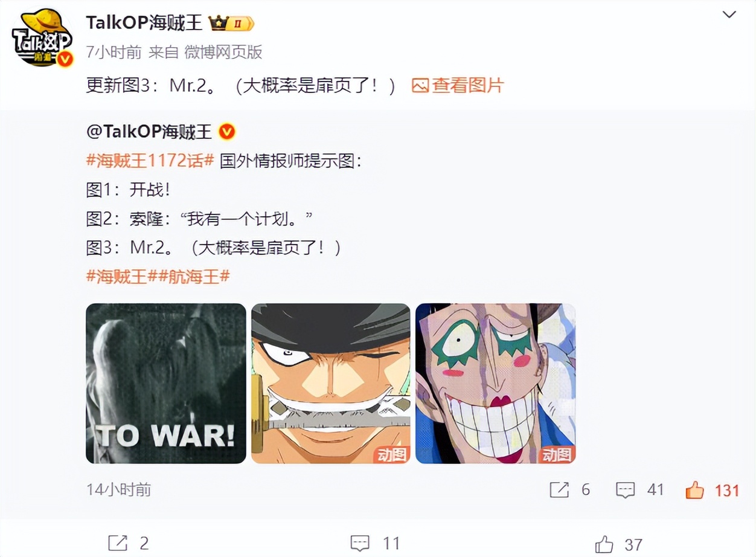Open the TO WAR! image thumbnail
Screen dimensions: 756x557
[166, 383]
